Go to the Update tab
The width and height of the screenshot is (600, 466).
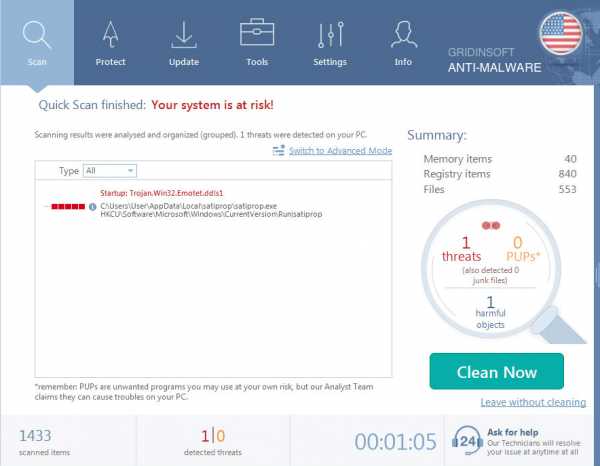point(184,43)
